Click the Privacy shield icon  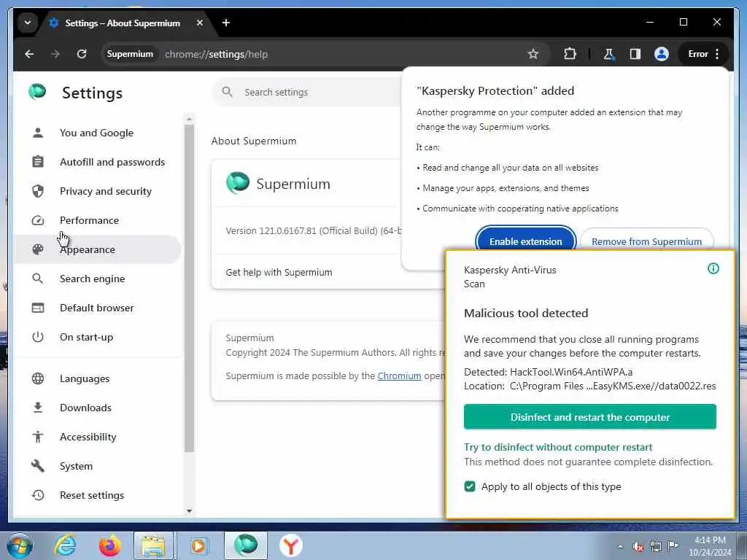(x=38, y=191)
